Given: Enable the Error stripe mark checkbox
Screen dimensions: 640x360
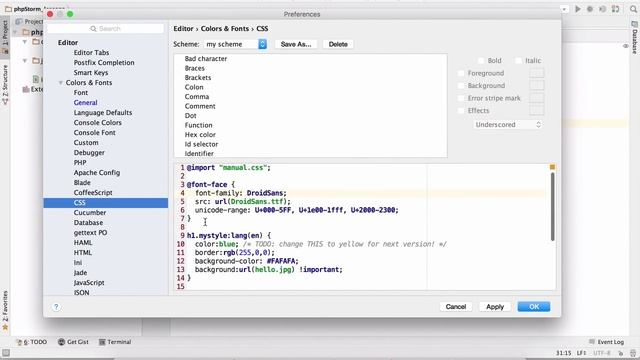Looking at the screenshot, I should tap(461, 98).
